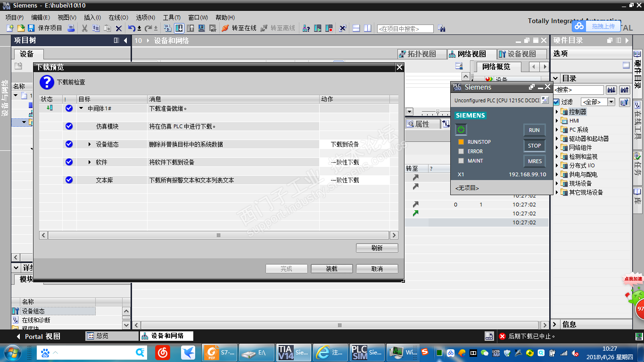Open 动作 dropdown for 软件 row
Image resolution: width=644 pixels, height=362 pixels.
point(355,162)
